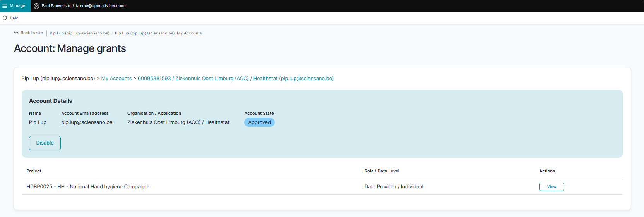The height and width of the screenshot is (217, 644).
Task: View the HDBP0025 project grant
Action: click(552, 187)
